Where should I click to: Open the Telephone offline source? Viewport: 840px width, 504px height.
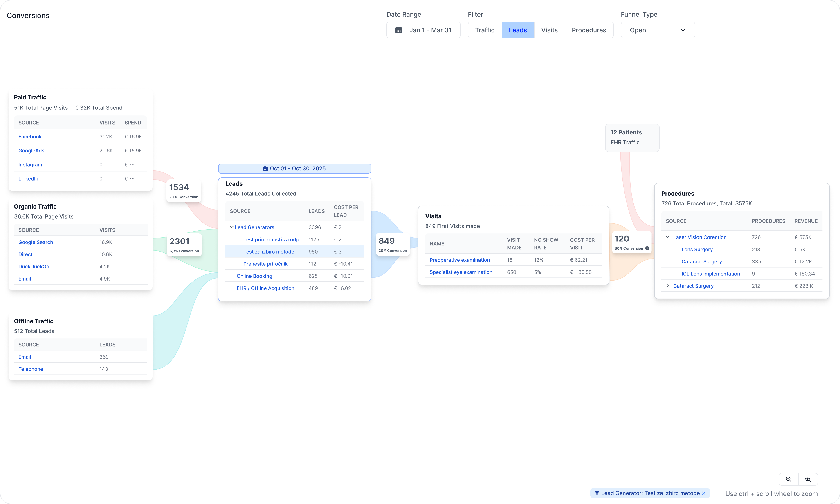click(x=31, y=369)
